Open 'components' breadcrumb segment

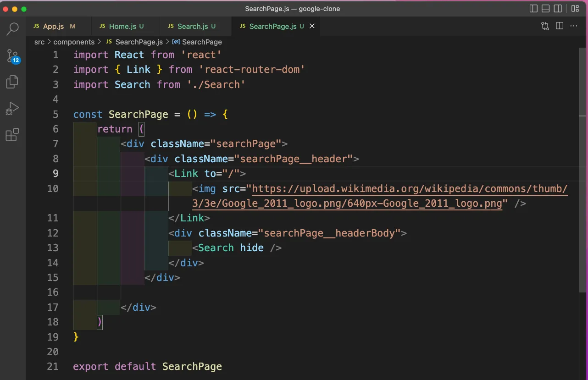74,42
